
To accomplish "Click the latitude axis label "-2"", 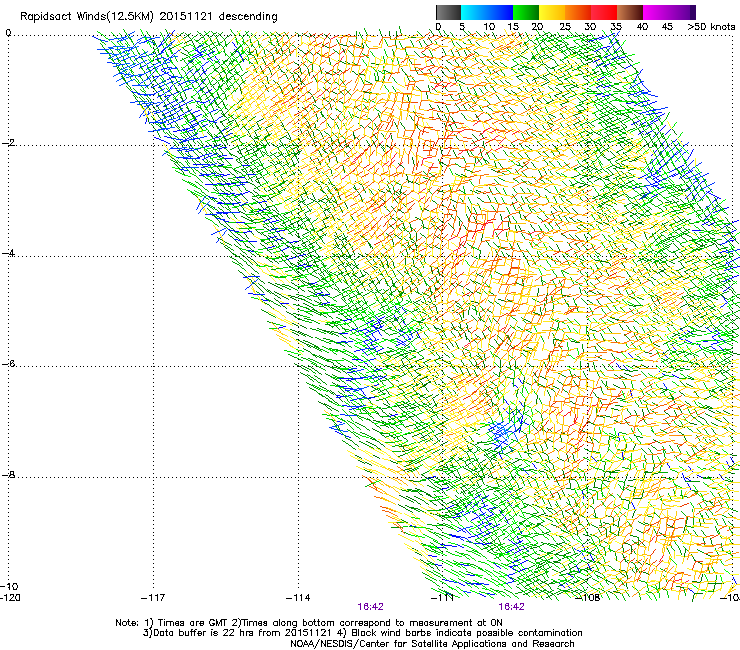I will 8,143.
